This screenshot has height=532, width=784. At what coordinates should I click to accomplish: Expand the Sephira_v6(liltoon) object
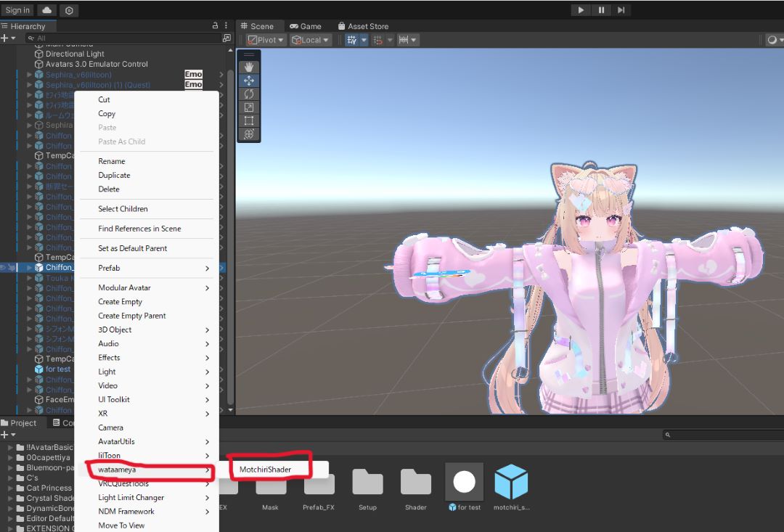(29, 75)
